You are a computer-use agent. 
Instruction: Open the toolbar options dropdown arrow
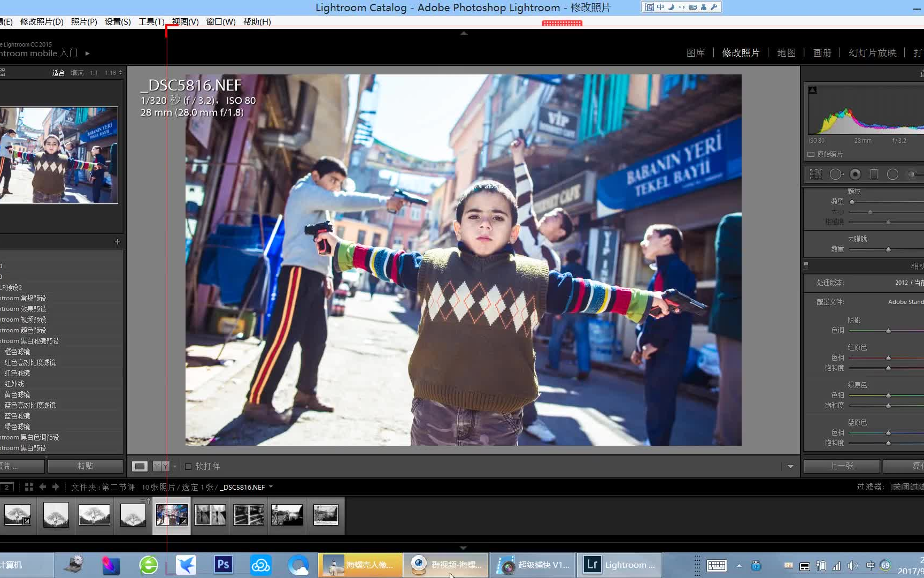(x=790, y=467)
